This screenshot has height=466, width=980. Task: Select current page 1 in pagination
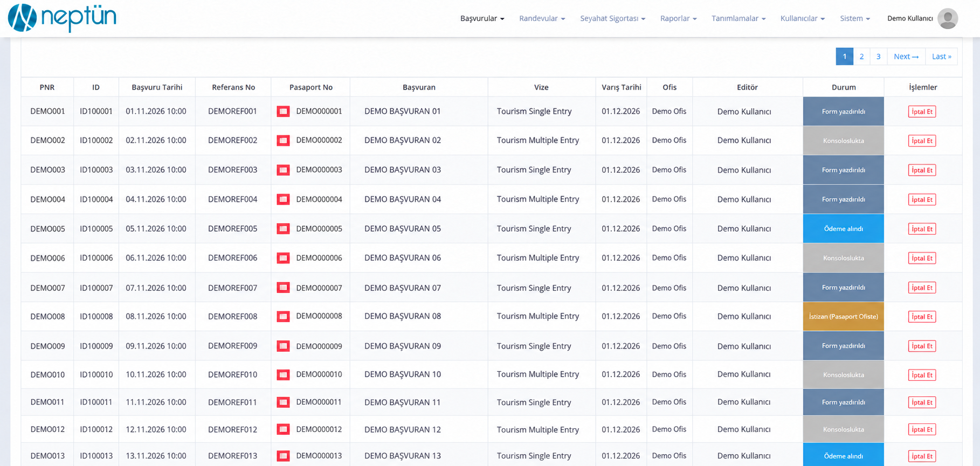click(845, 57)
